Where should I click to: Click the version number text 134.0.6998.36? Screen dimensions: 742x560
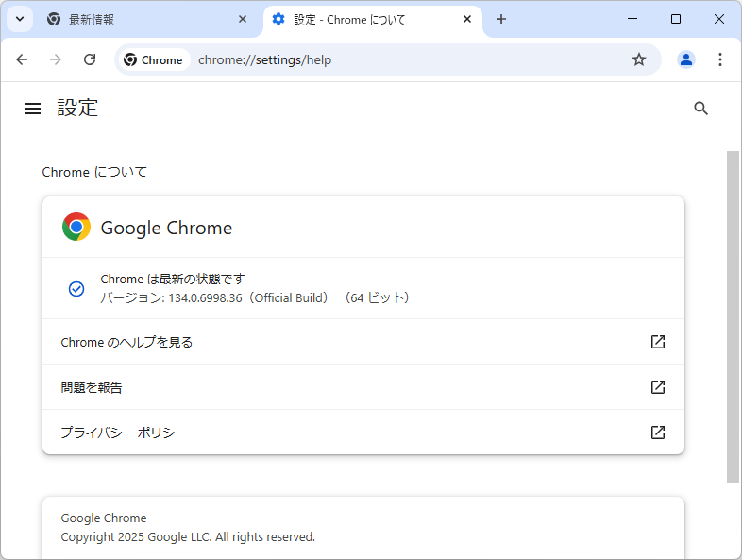pos(205,298)
